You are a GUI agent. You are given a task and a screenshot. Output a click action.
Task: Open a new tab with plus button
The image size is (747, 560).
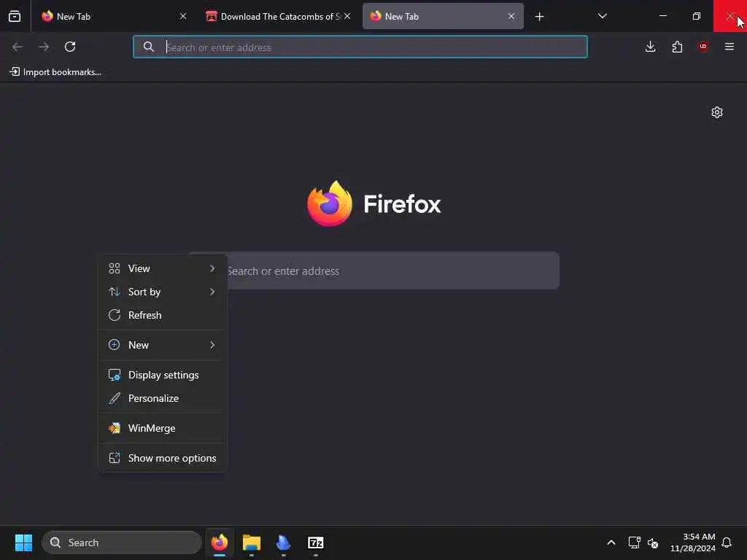point(539,17)
